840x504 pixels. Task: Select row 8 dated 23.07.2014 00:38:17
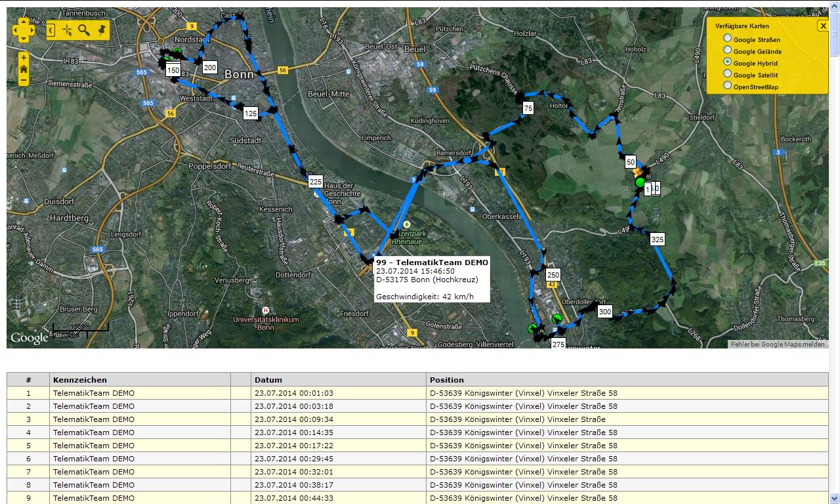tap(417, 485)
